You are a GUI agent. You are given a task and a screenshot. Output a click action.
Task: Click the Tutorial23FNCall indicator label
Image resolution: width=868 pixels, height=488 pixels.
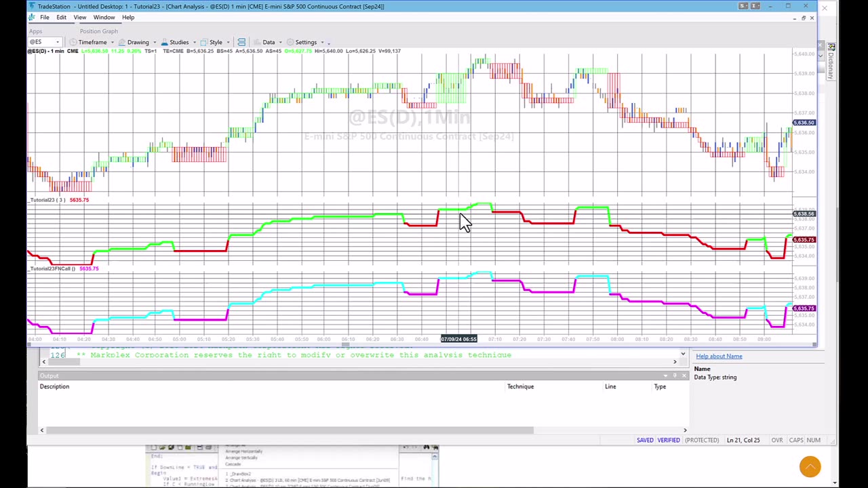click(52, 268)
